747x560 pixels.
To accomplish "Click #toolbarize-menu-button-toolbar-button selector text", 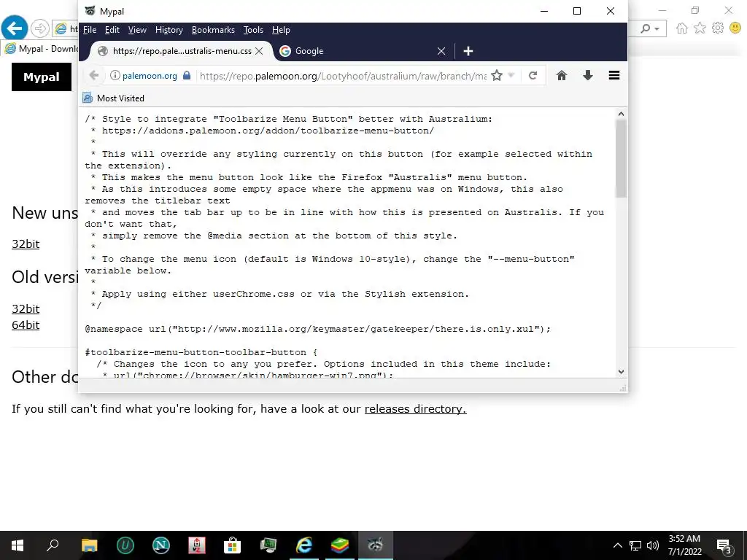I will click(x=196, y=352).
